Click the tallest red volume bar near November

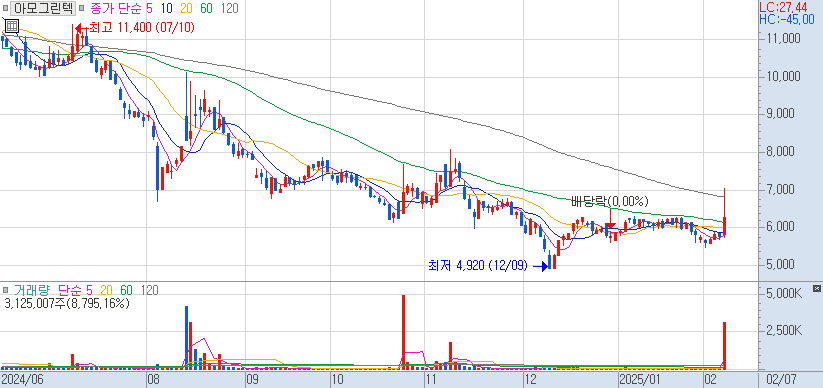(x=404, y=331)
